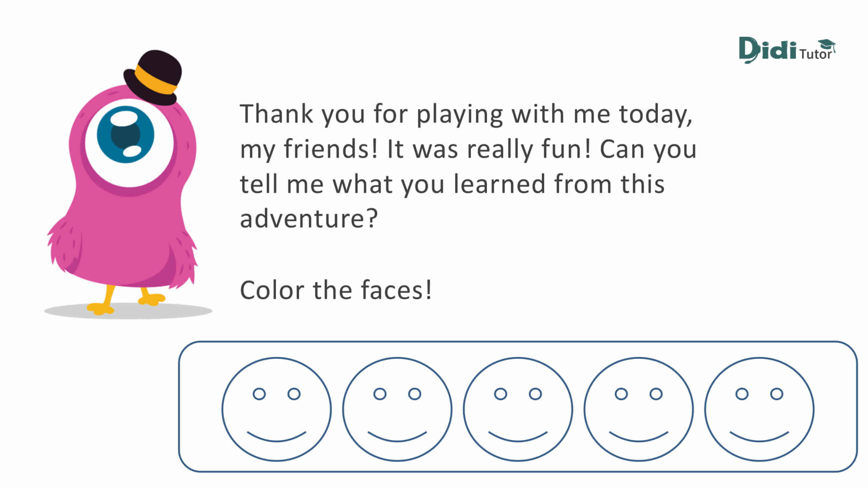Color the middle smiley face
Image resolution: width=868 pixels, height=488 pixels.
coord(518,409)
